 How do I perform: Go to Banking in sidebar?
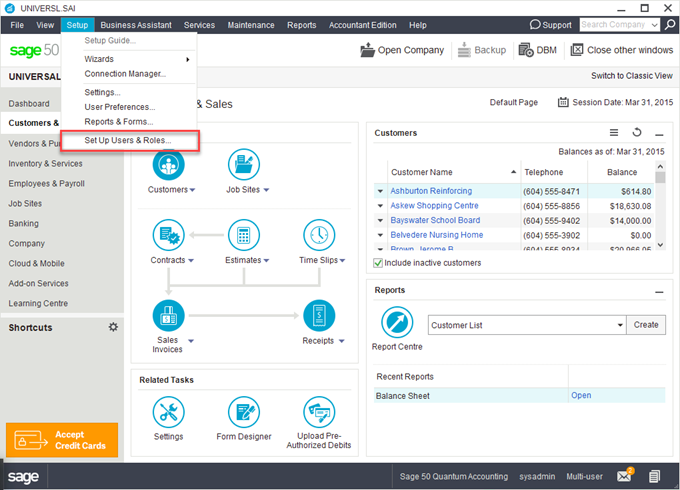coord(23,223)
